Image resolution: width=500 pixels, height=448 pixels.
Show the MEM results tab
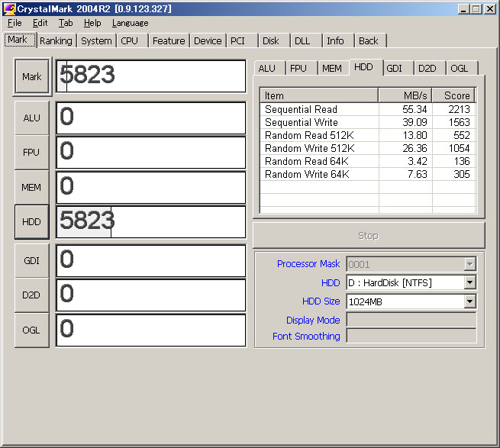(x=332, y=68)
